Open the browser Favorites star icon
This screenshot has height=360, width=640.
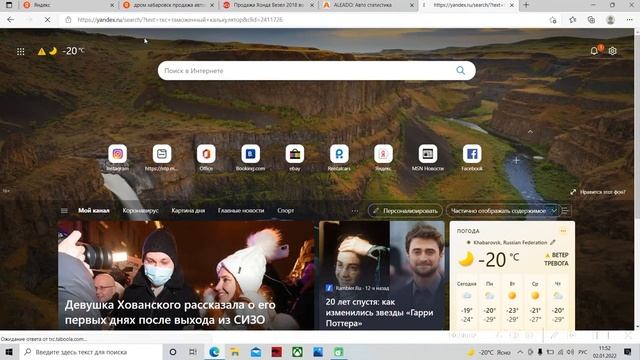point(573,20)
